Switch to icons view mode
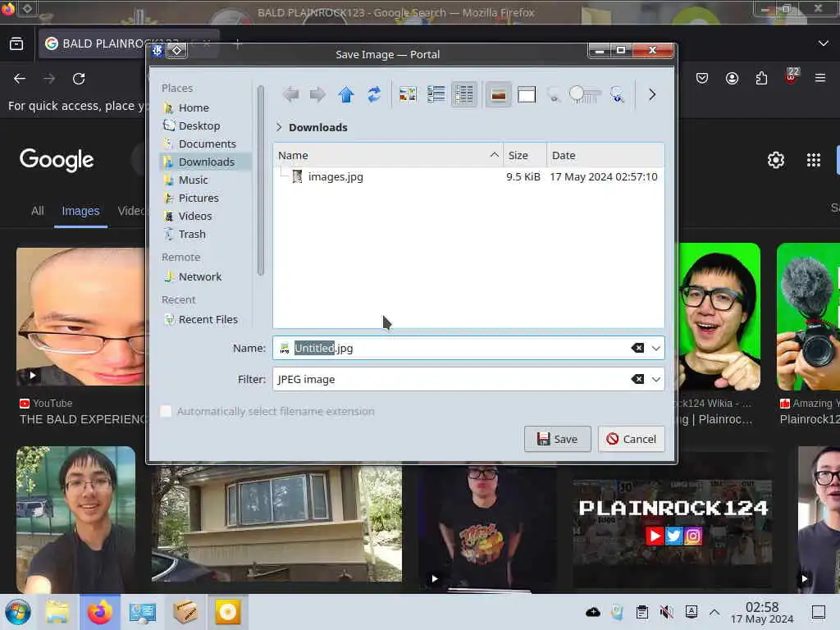Image resolution: width=840 pixels, height=630 pixels. tap(409, 95)
